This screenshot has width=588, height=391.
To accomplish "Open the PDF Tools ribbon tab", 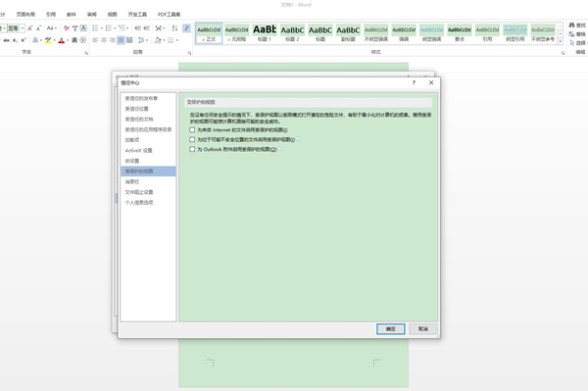I will click(169, 15).
